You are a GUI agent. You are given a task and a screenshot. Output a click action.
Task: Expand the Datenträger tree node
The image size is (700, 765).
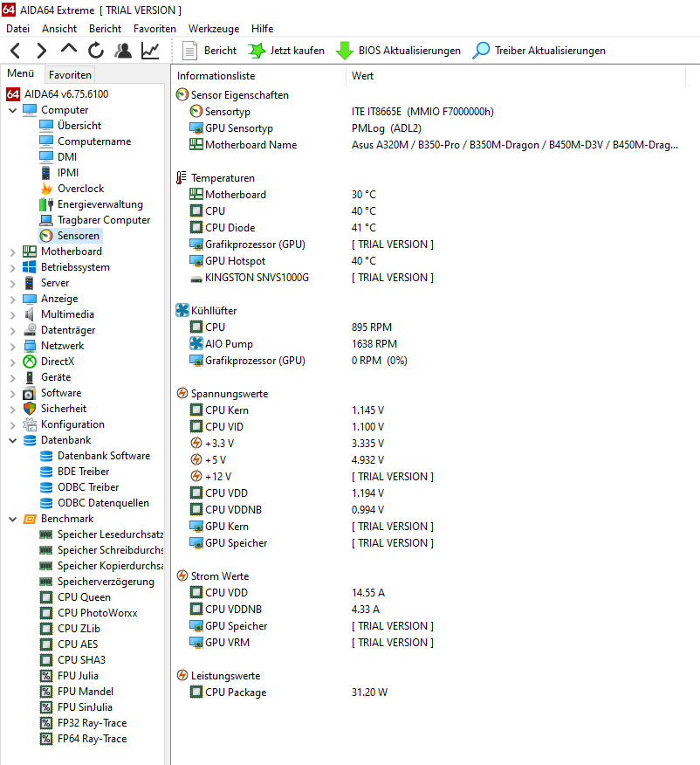pos(13,331)
